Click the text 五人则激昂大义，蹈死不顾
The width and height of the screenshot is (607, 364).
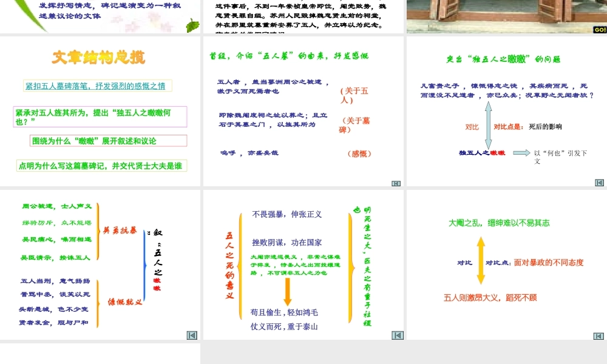pyautogui.click(x=490, y=298)
